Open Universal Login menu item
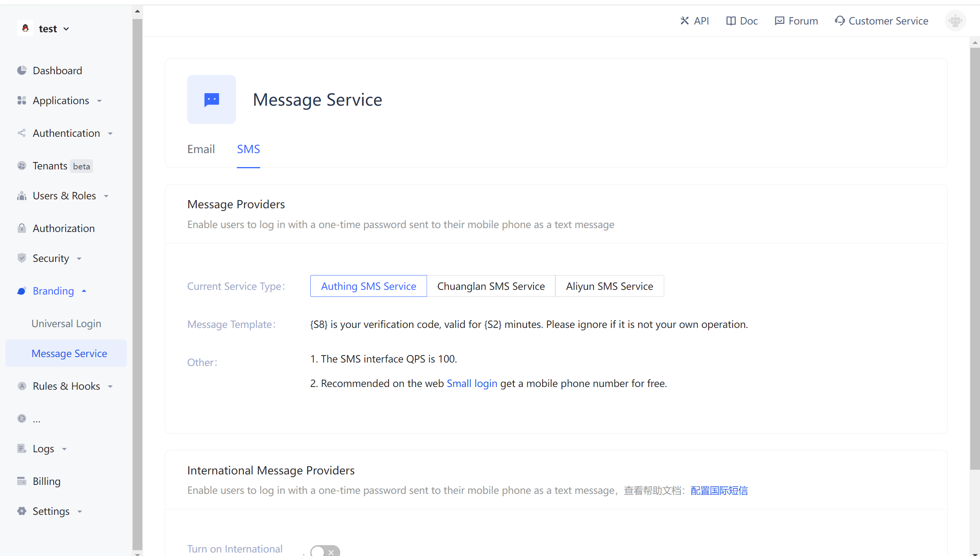The height and width of the screenshot is (556, 980). (x=66, y=324)
